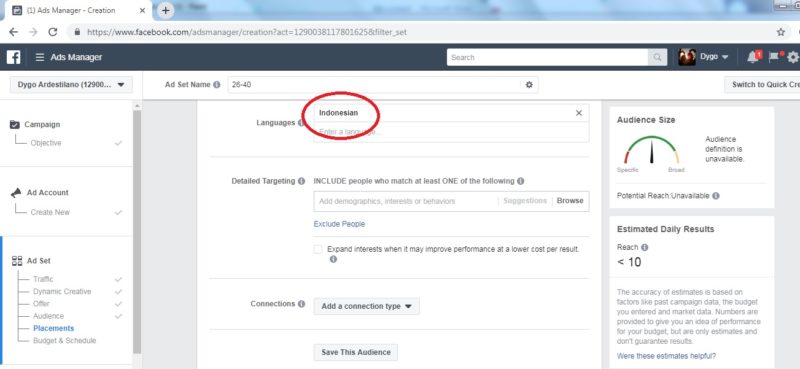Click the search magnifier button
Screen dimensions: 800x369
pos(657,57)
